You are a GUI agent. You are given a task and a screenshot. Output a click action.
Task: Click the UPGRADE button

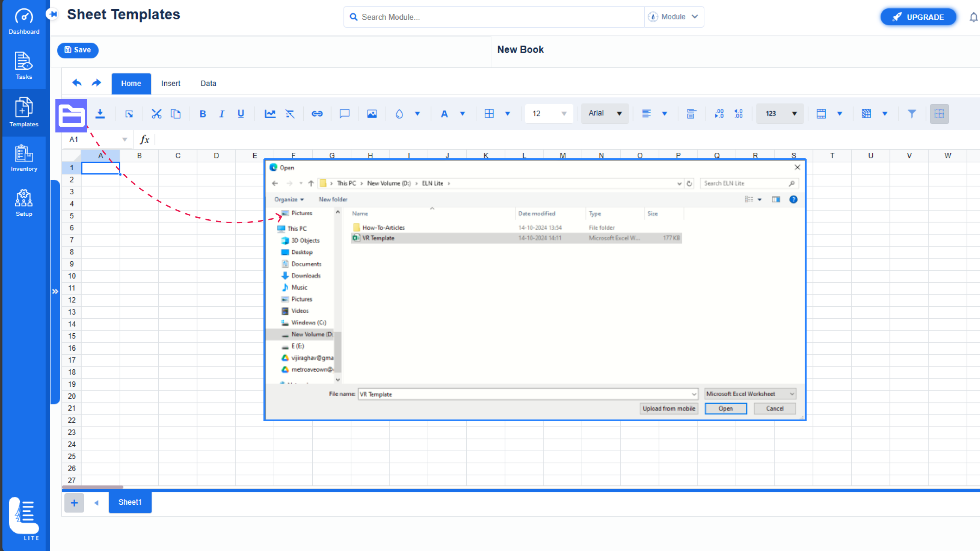[918, 17]
